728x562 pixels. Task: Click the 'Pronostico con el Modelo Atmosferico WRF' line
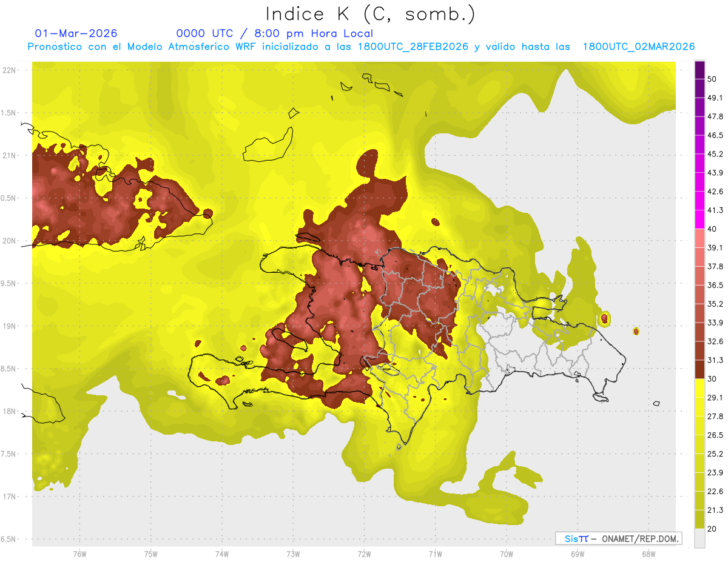(361, 47)
